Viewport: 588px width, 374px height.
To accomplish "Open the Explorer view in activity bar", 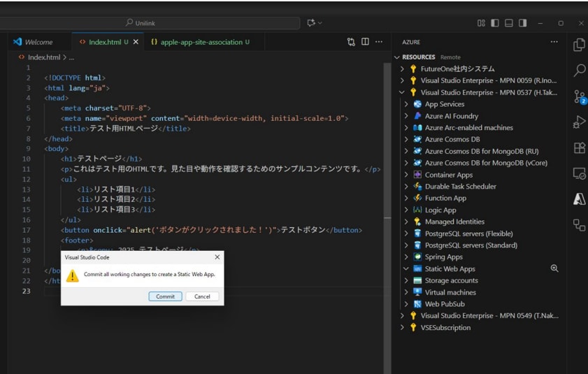I will pyautogui.click(x=579, y=45).
